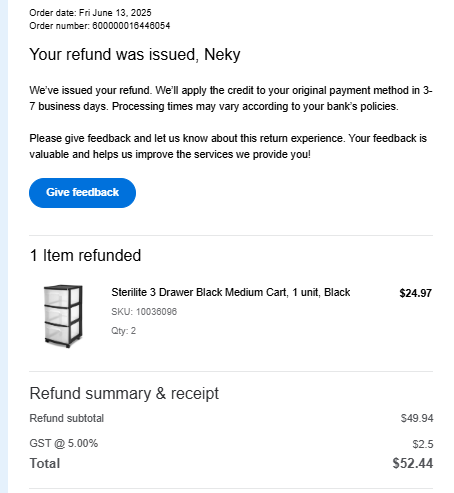Click the SKU: 10036096 text
This screenshot has width=454, height=493.
144,312
